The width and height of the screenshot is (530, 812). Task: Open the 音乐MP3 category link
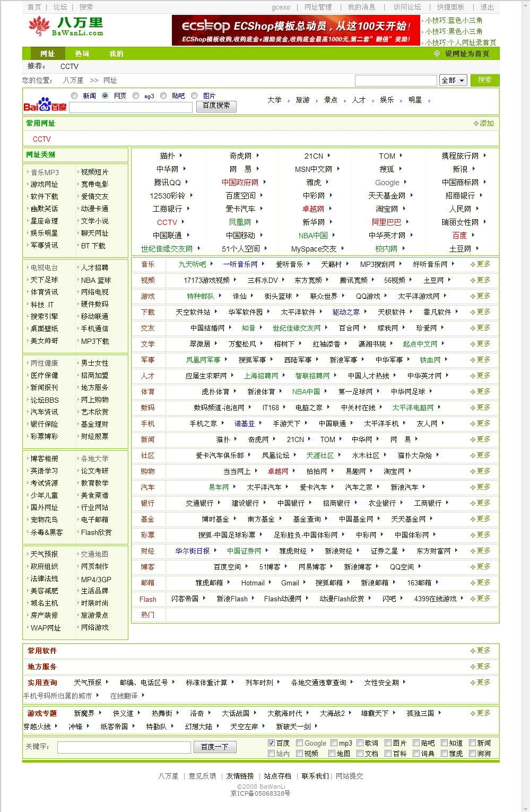click(45, 172)
